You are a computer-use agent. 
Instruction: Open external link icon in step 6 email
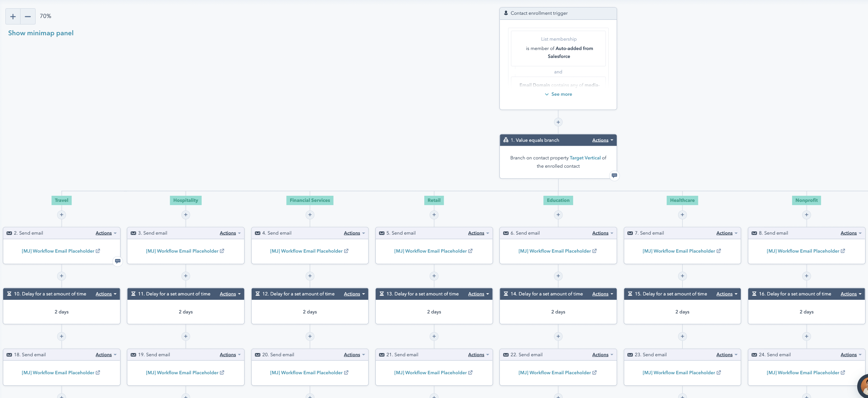(x=594, y=251)
